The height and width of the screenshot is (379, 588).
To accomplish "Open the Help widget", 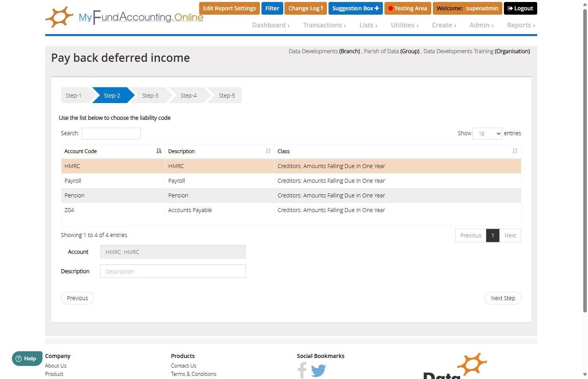I will [27, 359].
